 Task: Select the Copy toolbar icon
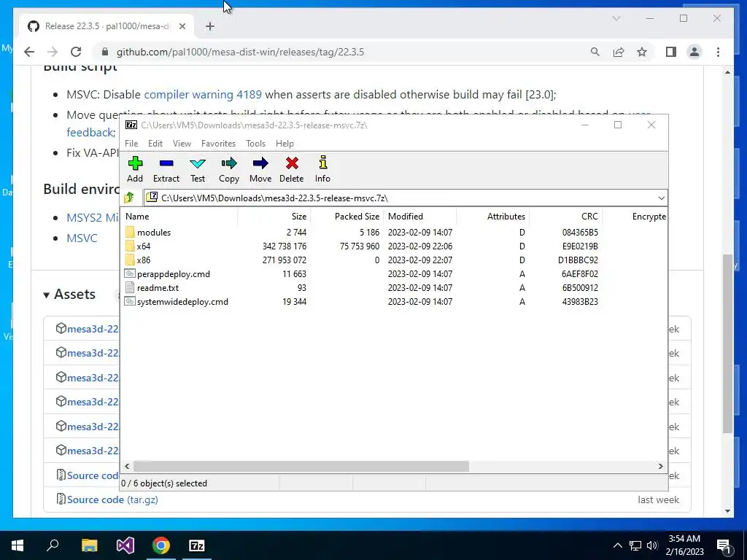(x=228, y=163)
